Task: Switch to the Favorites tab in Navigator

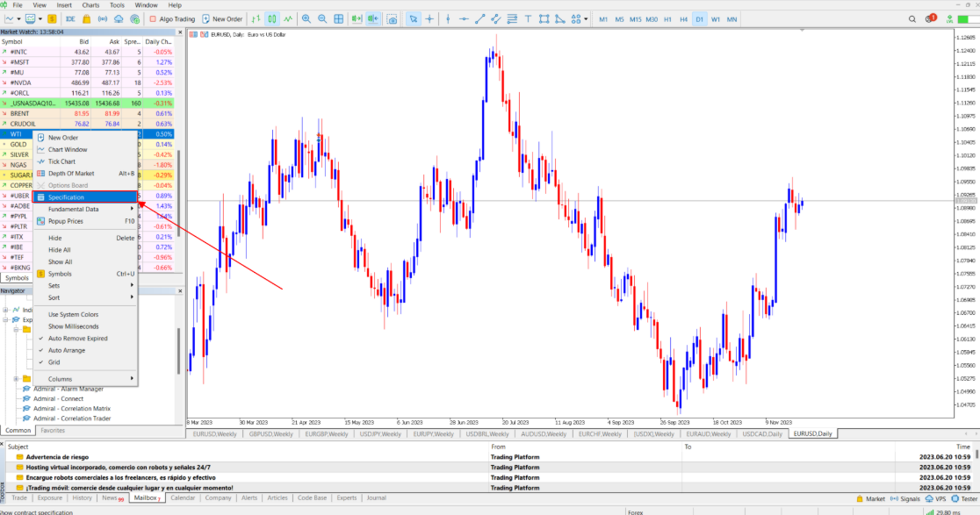Action: [x=53, y=431]
